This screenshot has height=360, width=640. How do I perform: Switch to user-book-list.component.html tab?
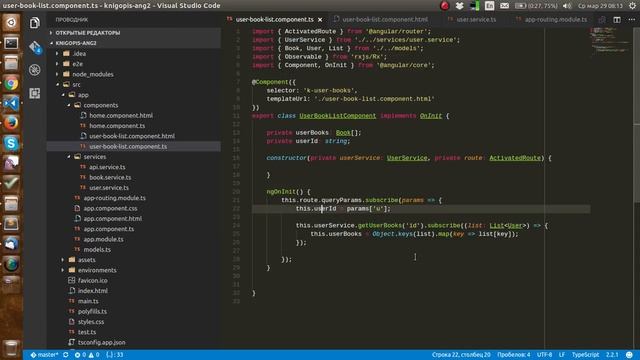tap(384, 20)
